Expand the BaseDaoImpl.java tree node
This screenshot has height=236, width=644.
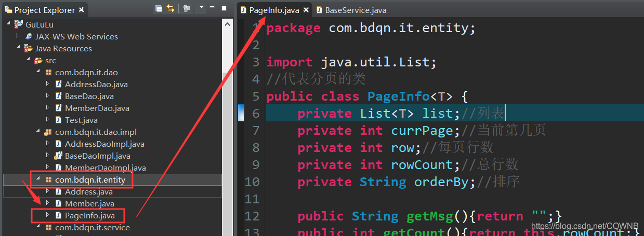pos(47,156)
